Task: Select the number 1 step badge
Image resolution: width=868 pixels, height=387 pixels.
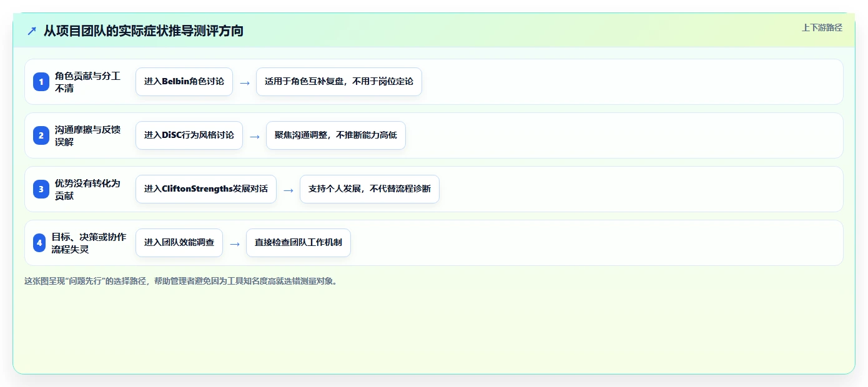Action: pyautogui.click(x=41, y=82)
